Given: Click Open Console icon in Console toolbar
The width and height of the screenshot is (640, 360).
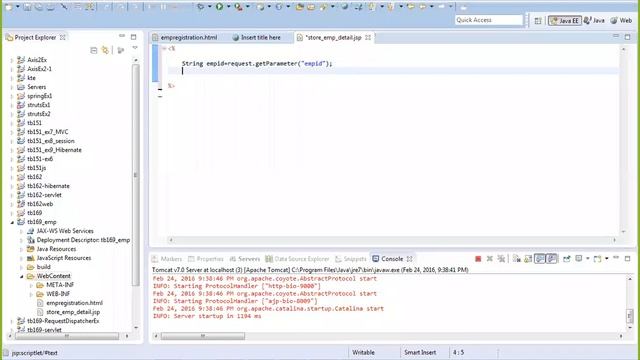Looking at the screenshot, I should (x=598, y=259).
